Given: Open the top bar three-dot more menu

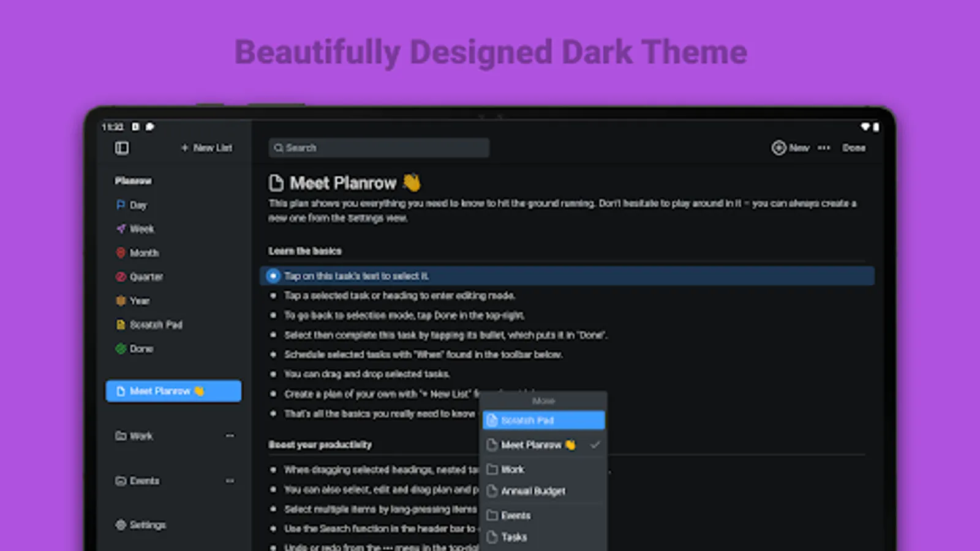Looking at the screenshot, I should pyautogui.click(x=824, y=148).
